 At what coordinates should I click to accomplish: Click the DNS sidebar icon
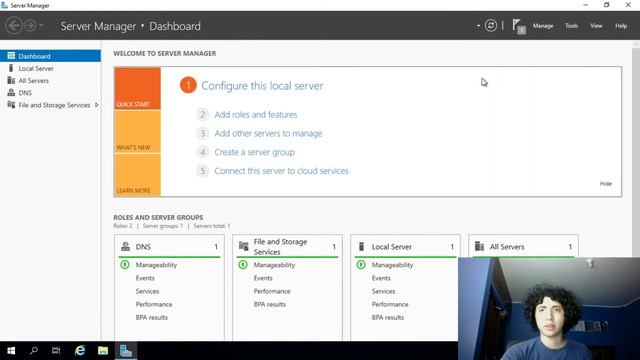[x=11, y=92]
